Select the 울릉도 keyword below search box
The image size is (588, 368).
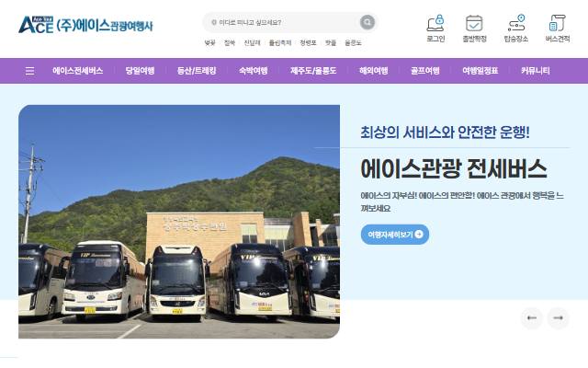point(353,43)
